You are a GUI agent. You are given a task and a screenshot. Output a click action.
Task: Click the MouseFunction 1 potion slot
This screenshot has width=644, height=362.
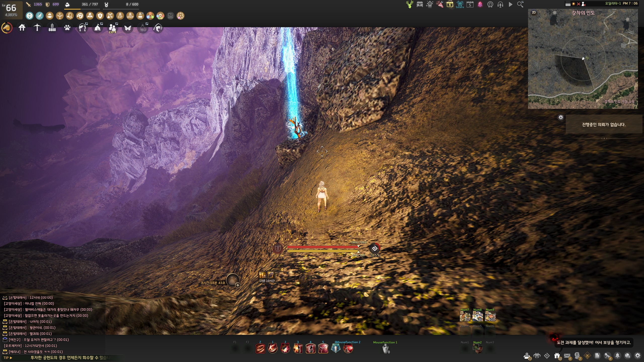(x=385, y=349)
